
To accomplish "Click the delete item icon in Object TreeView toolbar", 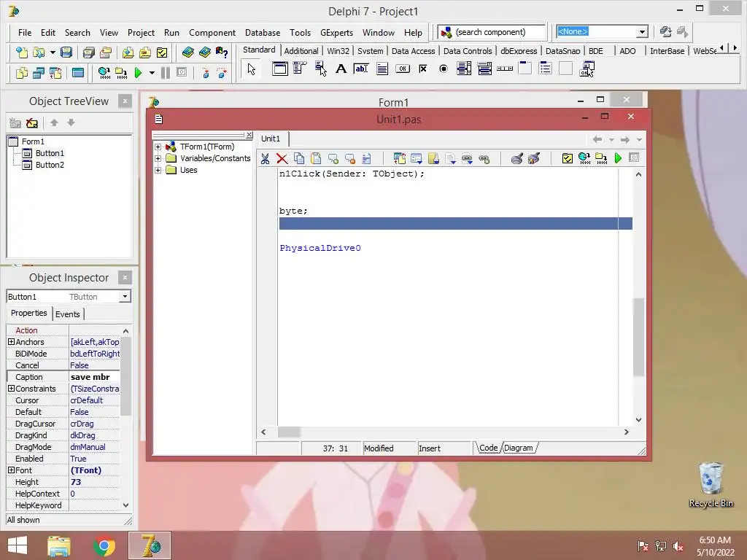I will (32, 123).
